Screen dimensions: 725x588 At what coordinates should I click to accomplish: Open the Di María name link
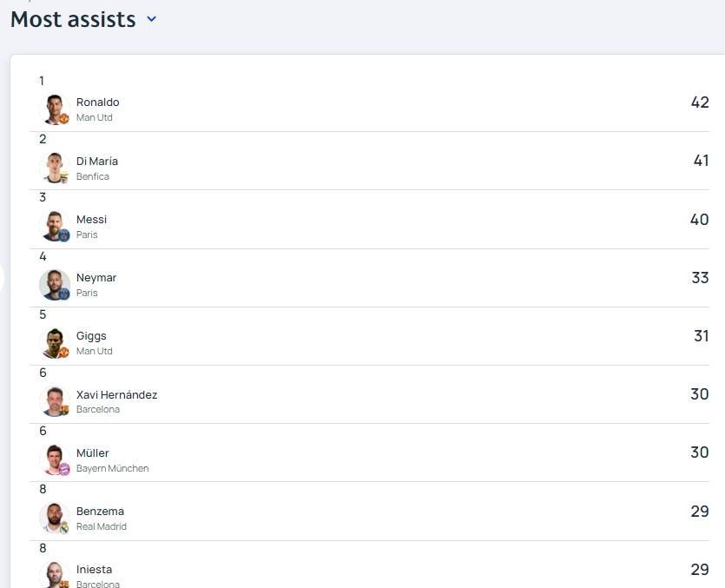click(x=97, y=161)
